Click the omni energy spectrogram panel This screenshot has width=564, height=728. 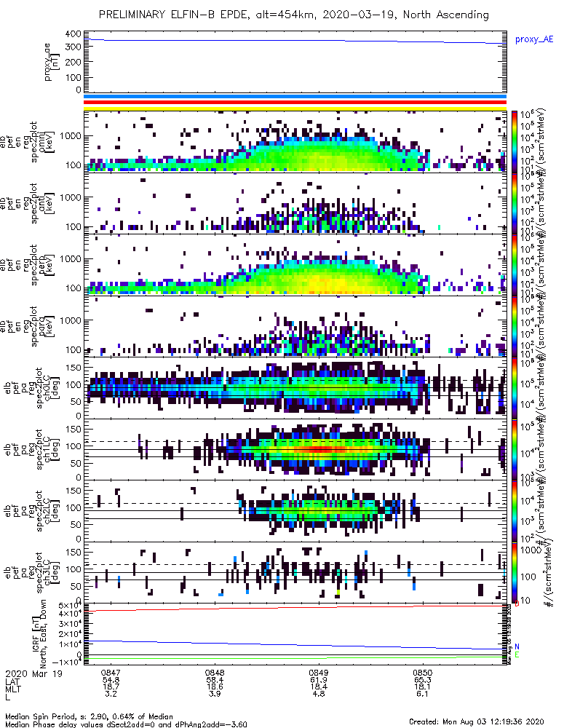pyautogui.click(x=295, y=142)
